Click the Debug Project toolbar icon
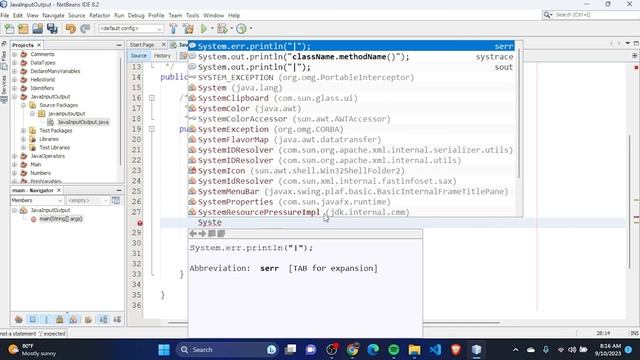This screenshot has height=360, width=640. [222, 29]
